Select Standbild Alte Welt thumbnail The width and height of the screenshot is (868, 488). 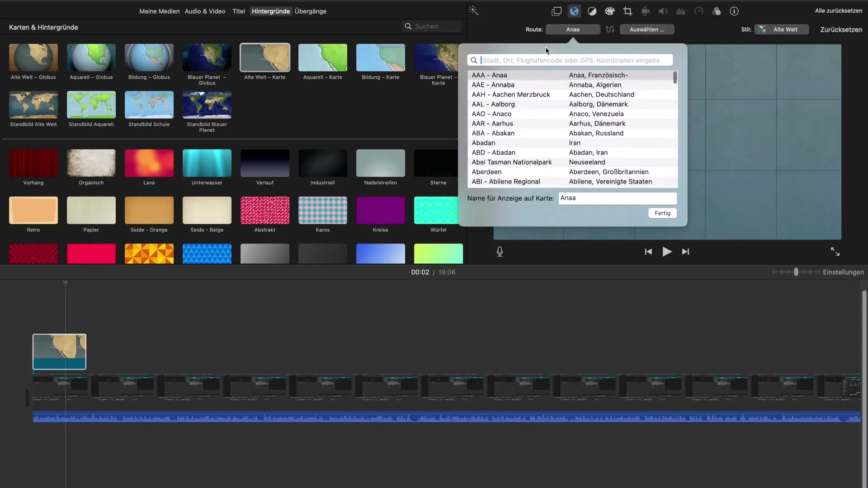(33, 105)
